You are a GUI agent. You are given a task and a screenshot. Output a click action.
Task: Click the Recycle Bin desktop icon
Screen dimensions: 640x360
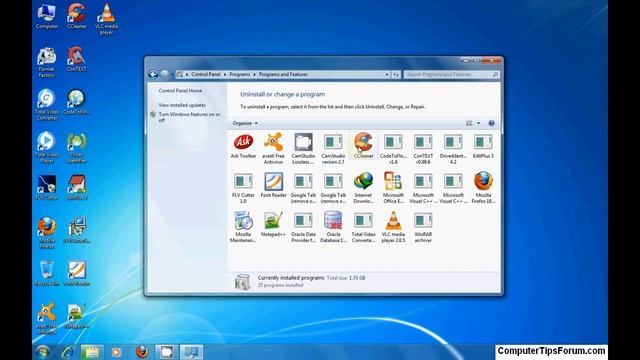47,273
